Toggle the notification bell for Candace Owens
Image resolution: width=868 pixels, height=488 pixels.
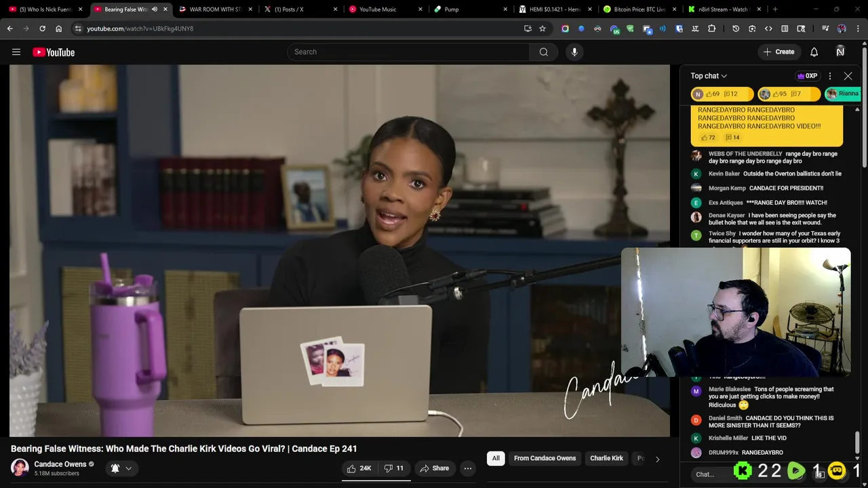pyautogui.click(x=115, y=468)
